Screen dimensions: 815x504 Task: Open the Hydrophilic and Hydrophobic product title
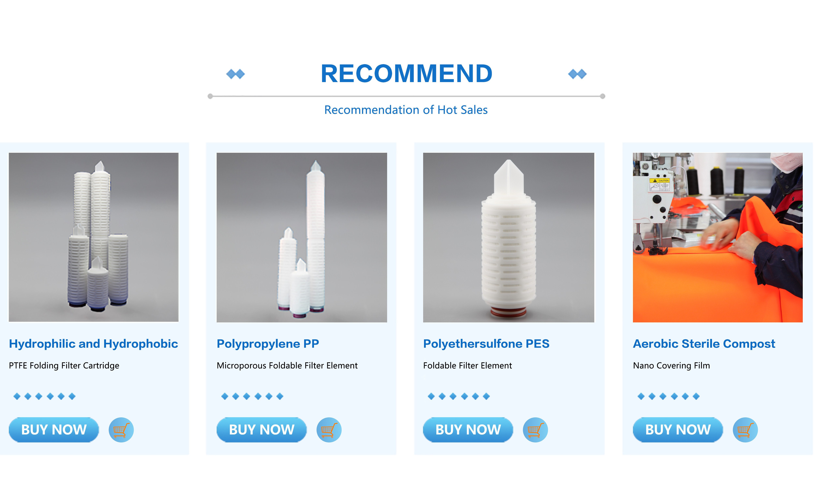point(93,344)
